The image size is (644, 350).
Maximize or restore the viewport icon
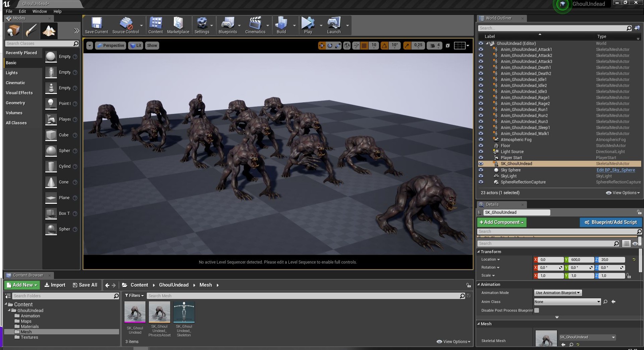pyautogui.click(x=447, y=46)
